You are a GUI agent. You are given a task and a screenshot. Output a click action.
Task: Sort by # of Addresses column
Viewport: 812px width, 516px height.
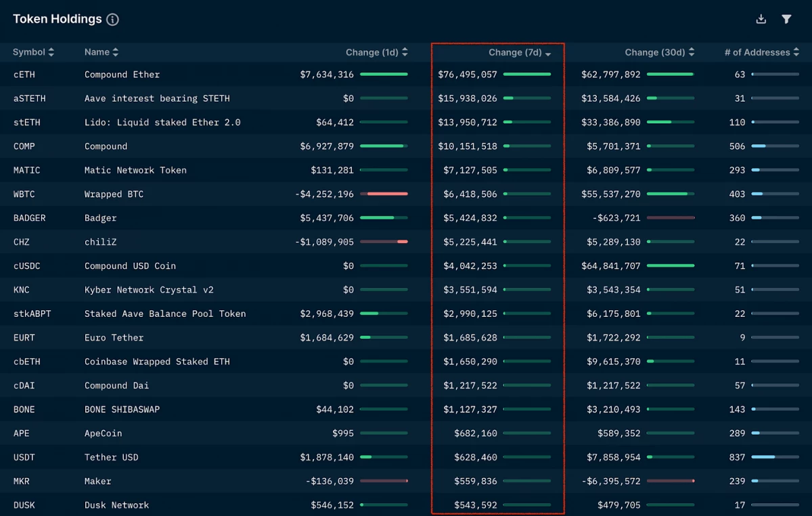(x=761, y=52)
